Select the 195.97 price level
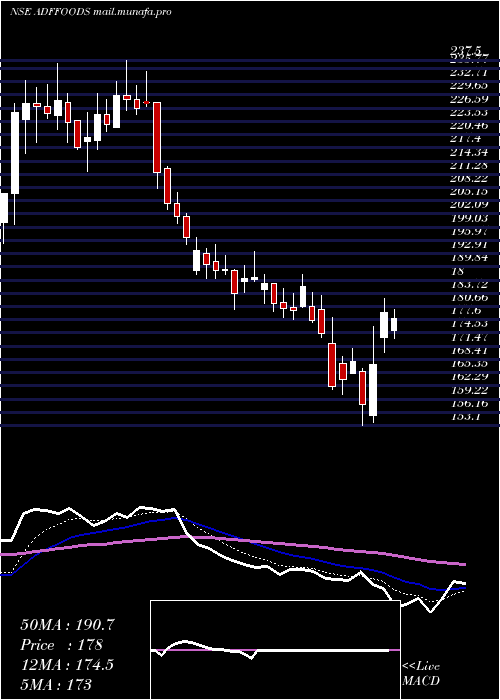500x700 pixels. [469, 231]
